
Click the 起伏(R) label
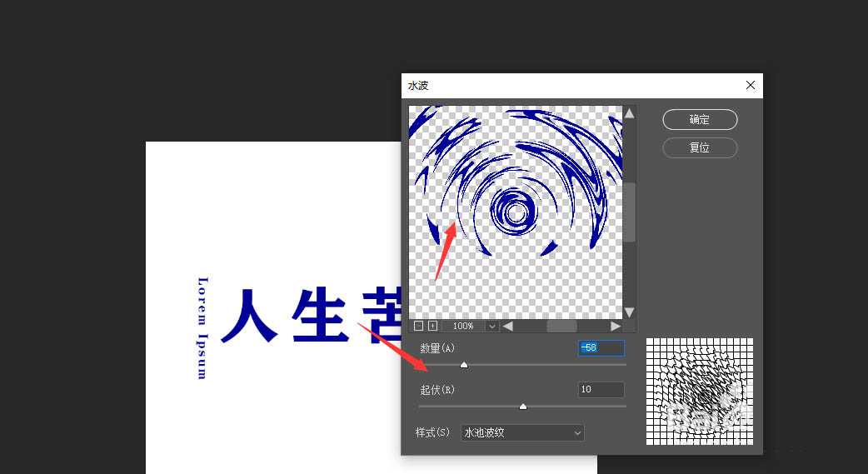pos(437,390)
